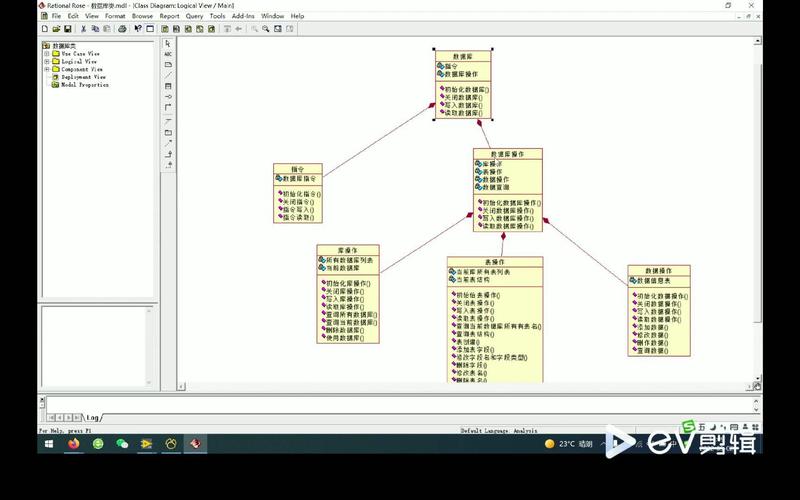Choose the Selection arrow tool

tap(168, 43)
